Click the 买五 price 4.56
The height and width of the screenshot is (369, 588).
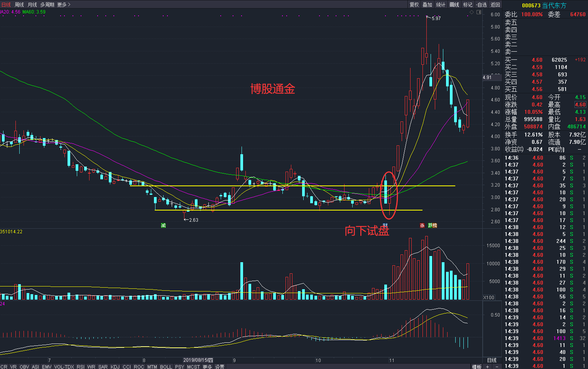[537, 89]
